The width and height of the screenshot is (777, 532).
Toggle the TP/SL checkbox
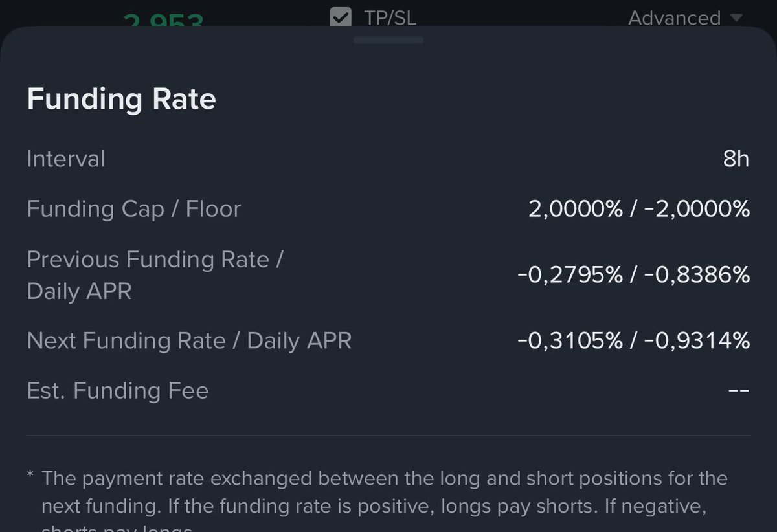(x=341, y=17)
